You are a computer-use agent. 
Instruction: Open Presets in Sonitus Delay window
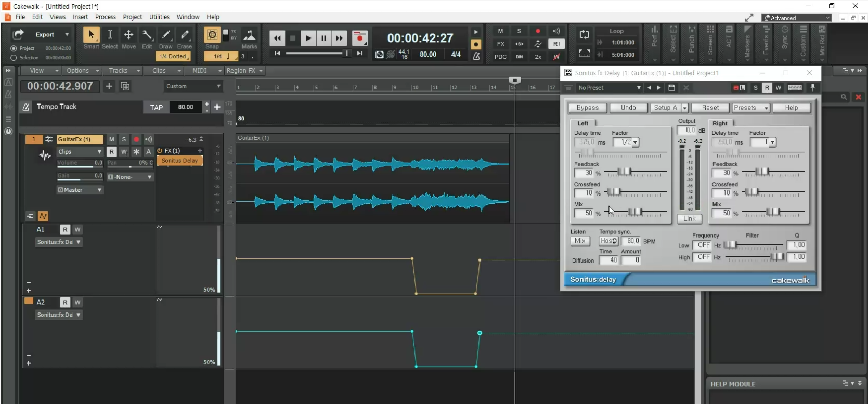[x=751, y=108]
